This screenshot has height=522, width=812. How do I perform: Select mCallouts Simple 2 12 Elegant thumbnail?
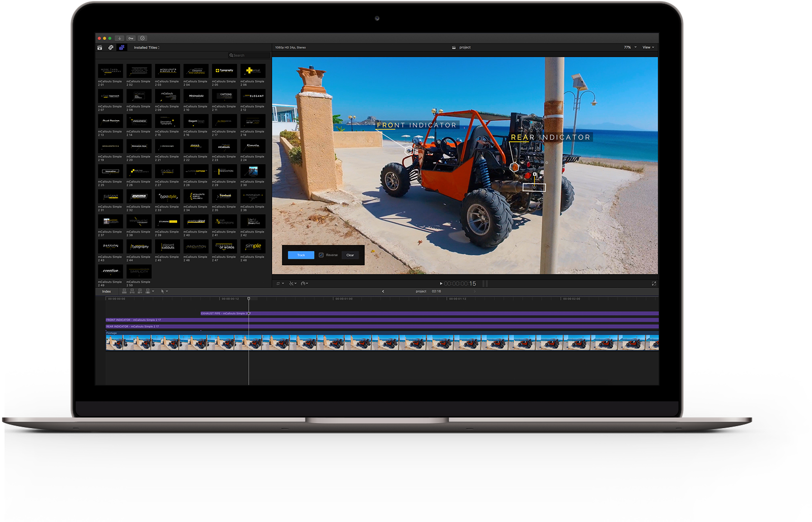[x=253, y=96]
